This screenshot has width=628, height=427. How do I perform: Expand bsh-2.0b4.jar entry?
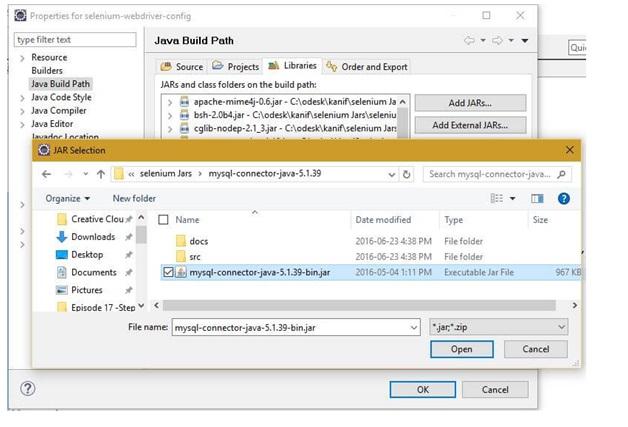click(170, 116)
